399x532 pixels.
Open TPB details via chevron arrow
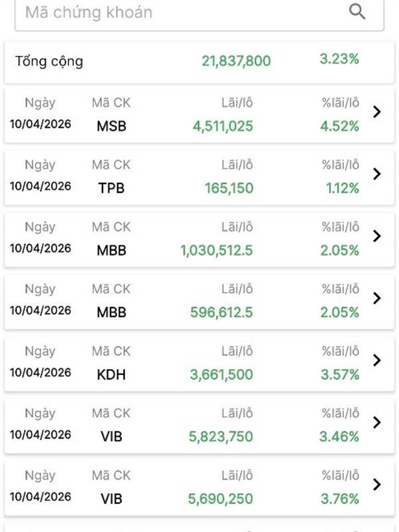[x=377, y=174]
